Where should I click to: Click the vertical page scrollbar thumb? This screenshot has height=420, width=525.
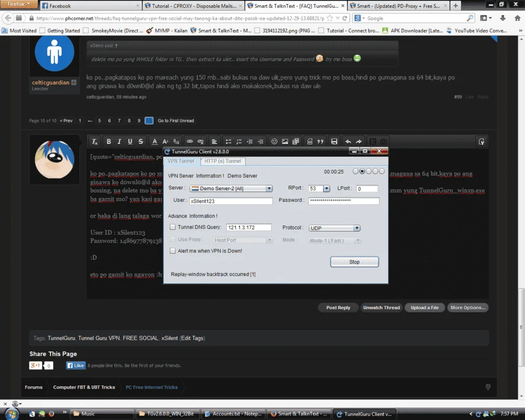(521, 328)
